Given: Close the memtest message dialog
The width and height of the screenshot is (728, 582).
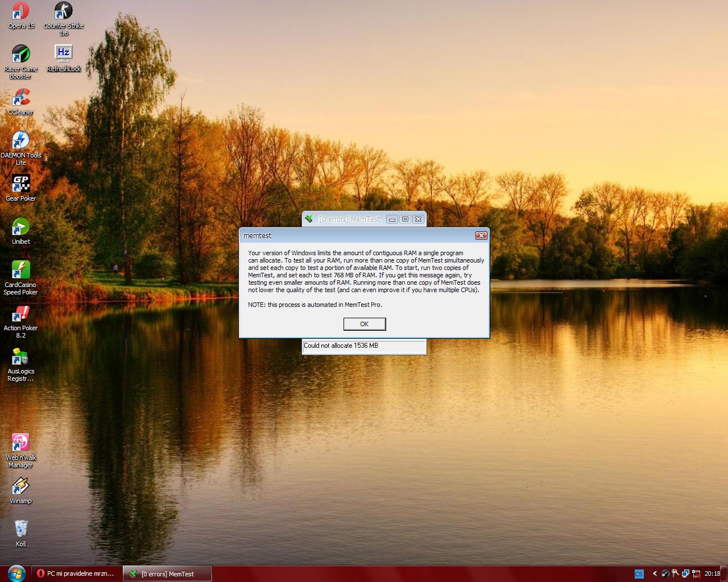Looking at the screenshot, I should click(481, 235).
